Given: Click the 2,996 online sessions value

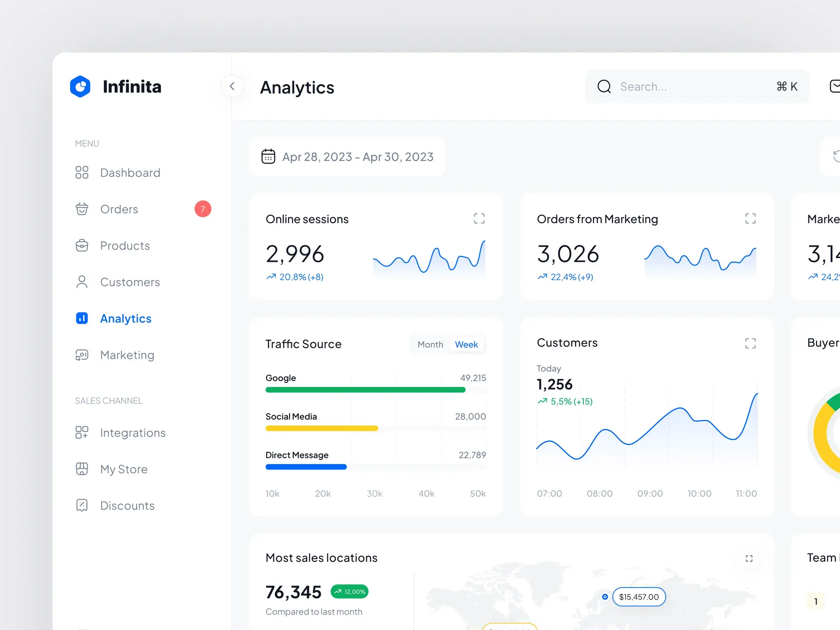Looking at the screenshot, I should point(295,254).
